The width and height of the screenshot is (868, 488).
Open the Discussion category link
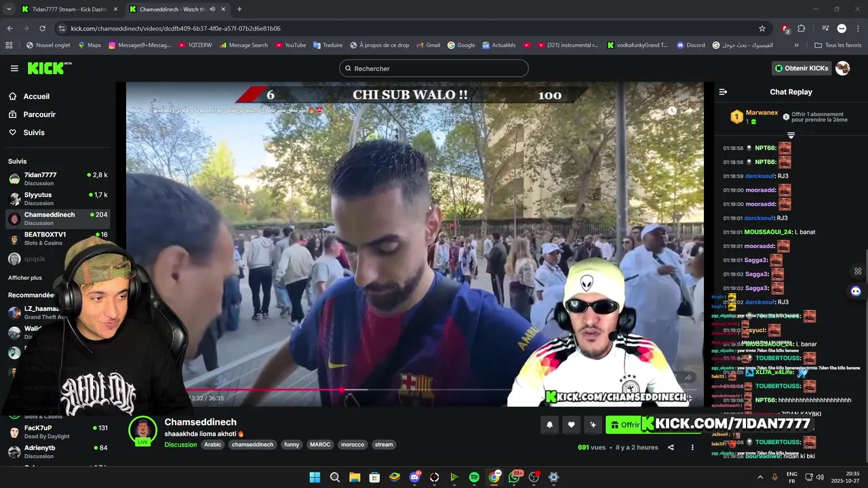(180, 445)
